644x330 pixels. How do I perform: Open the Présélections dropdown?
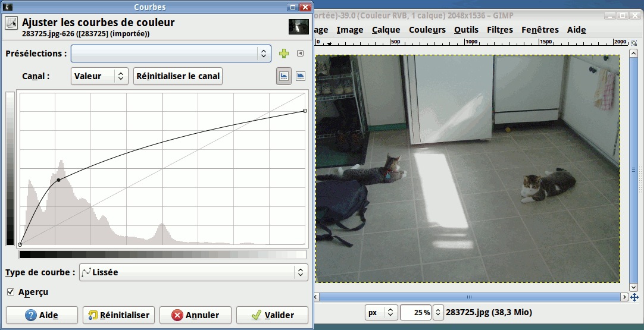coord(171,54)
